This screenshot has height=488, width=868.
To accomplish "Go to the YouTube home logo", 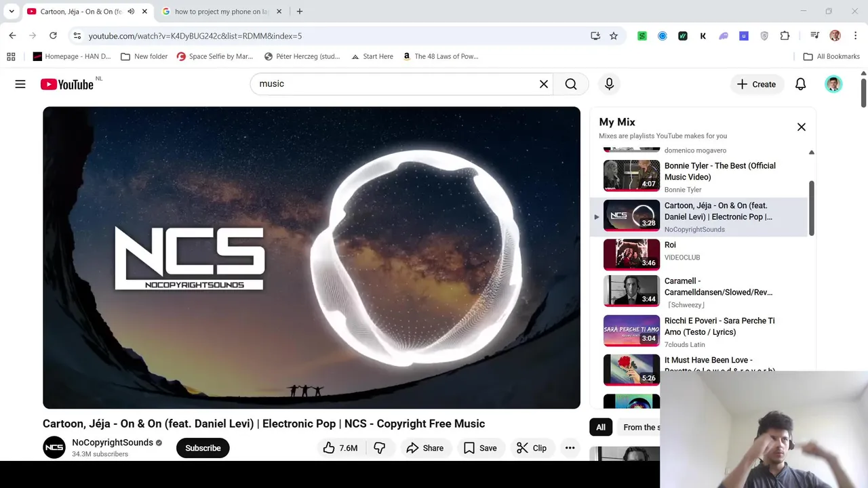I will coord(66,84).
